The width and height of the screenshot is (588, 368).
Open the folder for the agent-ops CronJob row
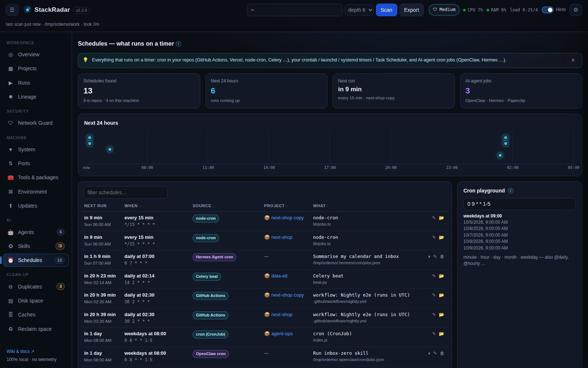(x=441, y=334)
